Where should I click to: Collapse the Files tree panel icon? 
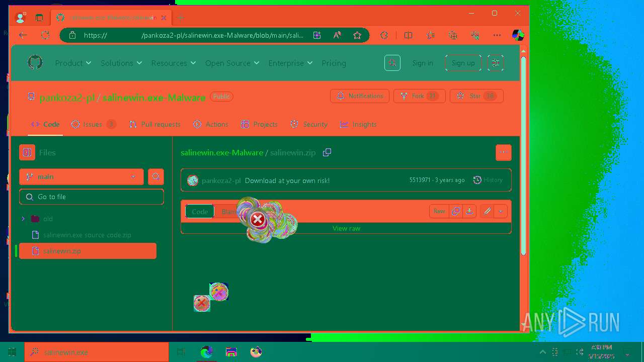click(x=27, y=152)
